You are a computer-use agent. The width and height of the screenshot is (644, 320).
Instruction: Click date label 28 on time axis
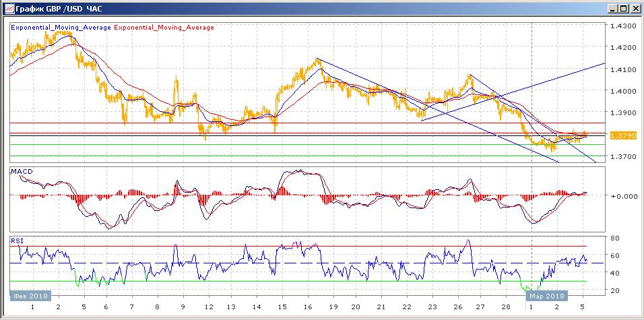point(506,307)
